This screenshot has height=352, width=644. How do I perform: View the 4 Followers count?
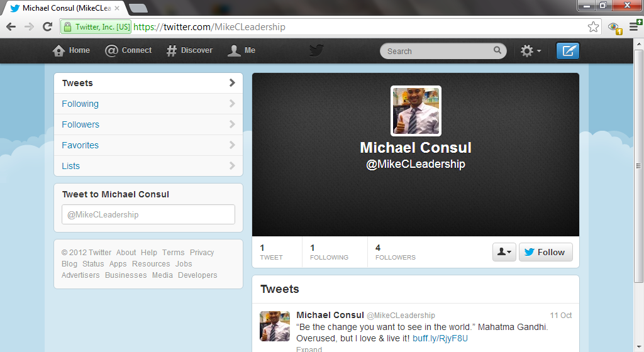[x=395, y=251]
